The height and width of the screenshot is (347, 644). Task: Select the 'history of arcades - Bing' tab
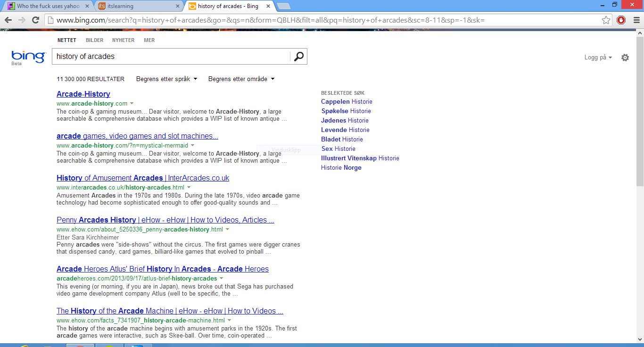point(229,6)
